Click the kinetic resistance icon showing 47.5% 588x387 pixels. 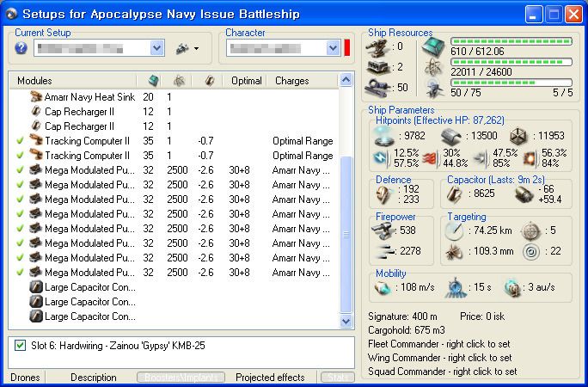481,158
